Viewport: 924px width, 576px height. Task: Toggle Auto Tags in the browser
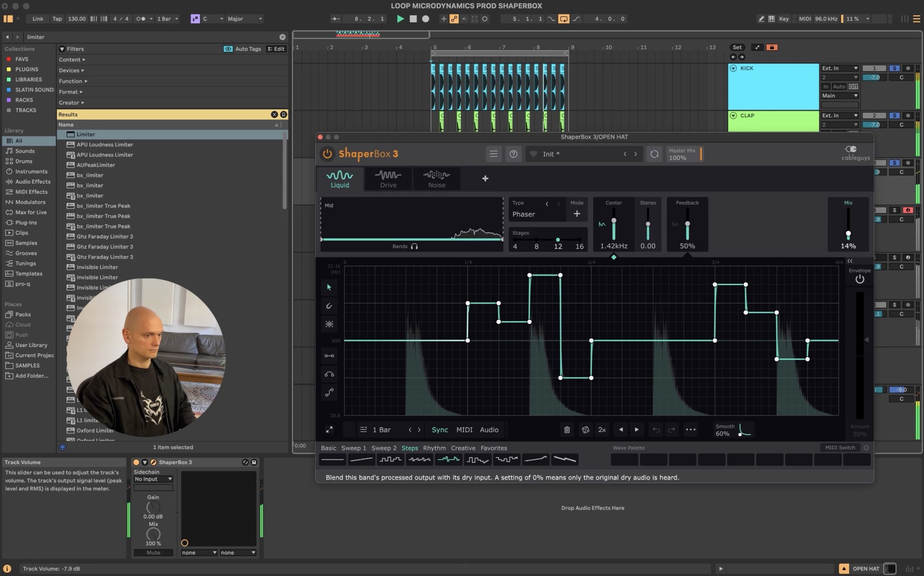[243, 49]
